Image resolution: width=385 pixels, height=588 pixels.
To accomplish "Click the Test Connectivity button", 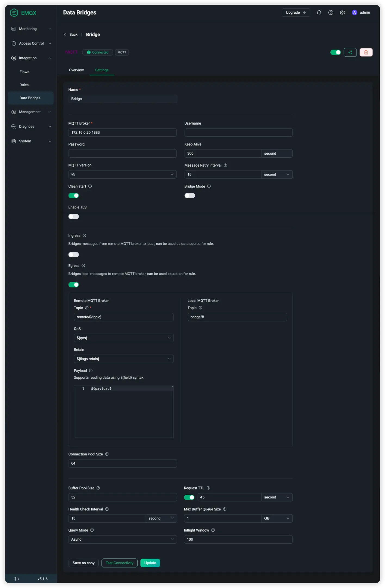I will 119,563.
